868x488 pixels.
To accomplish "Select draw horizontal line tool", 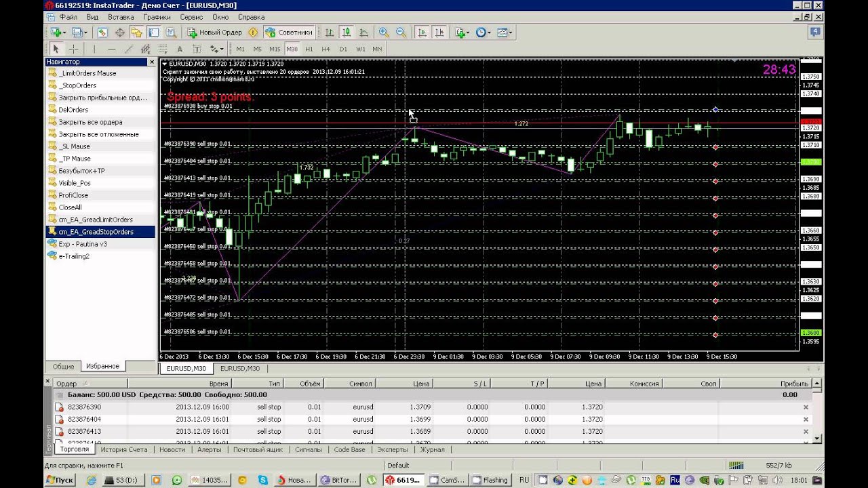I will click(x=111, y=49).
